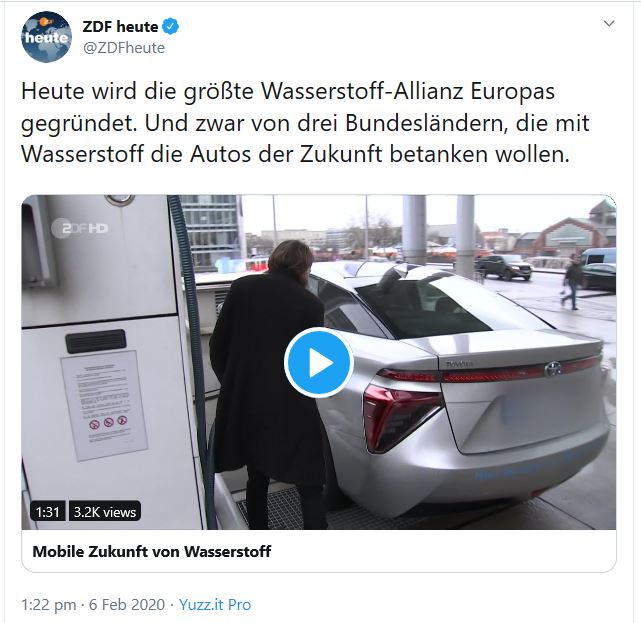
Task: Open the Mobile Zukunft von Wasserstoff card title
Action: [152, 551]
